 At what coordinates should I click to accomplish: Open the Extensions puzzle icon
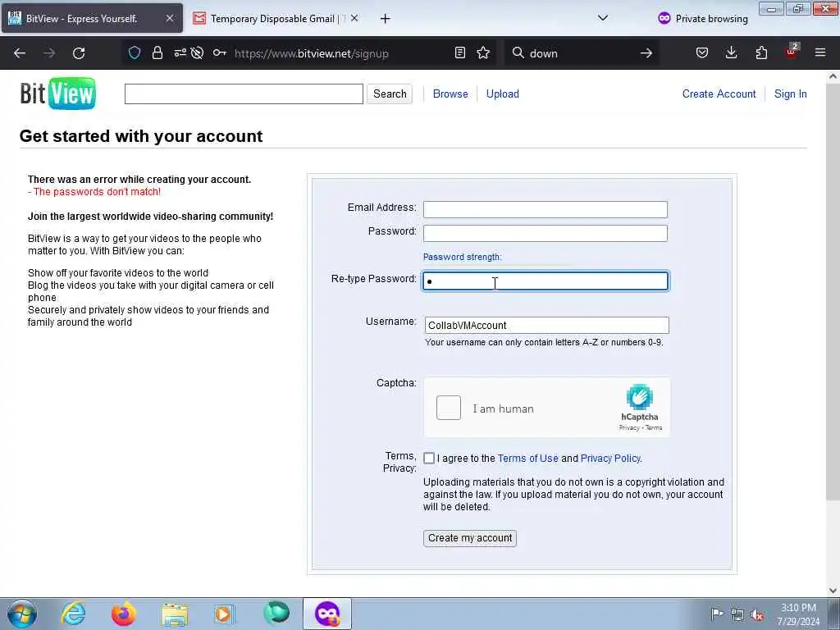[x=761, y=52]
